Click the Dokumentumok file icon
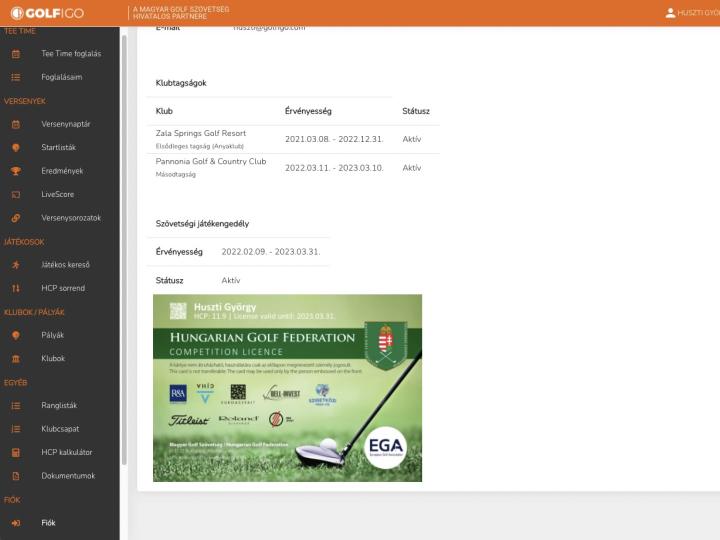 16,476
